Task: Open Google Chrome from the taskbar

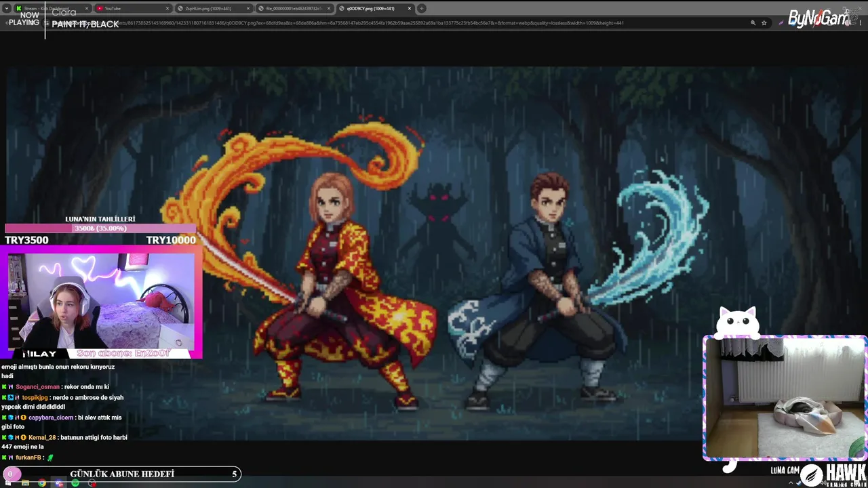Action: pos(42,483)
